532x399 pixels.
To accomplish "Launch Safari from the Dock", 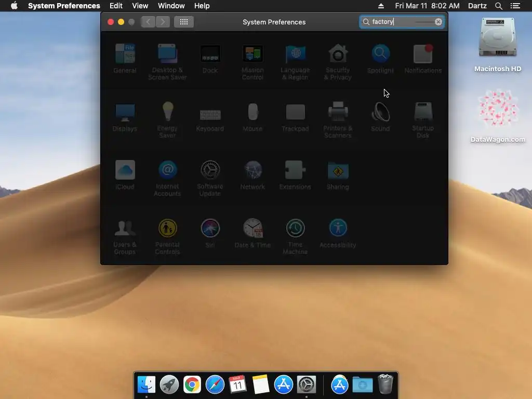I will click(x=215, y=384).
